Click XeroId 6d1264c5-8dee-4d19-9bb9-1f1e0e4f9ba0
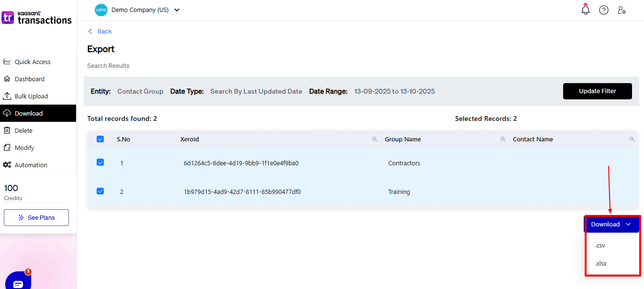Screen dimensions: 644x289 tap(241, 163)
